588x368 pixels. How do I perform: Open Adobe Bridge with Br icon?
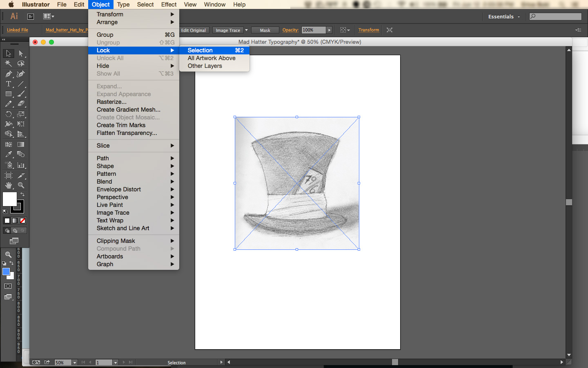coord(31,16)
